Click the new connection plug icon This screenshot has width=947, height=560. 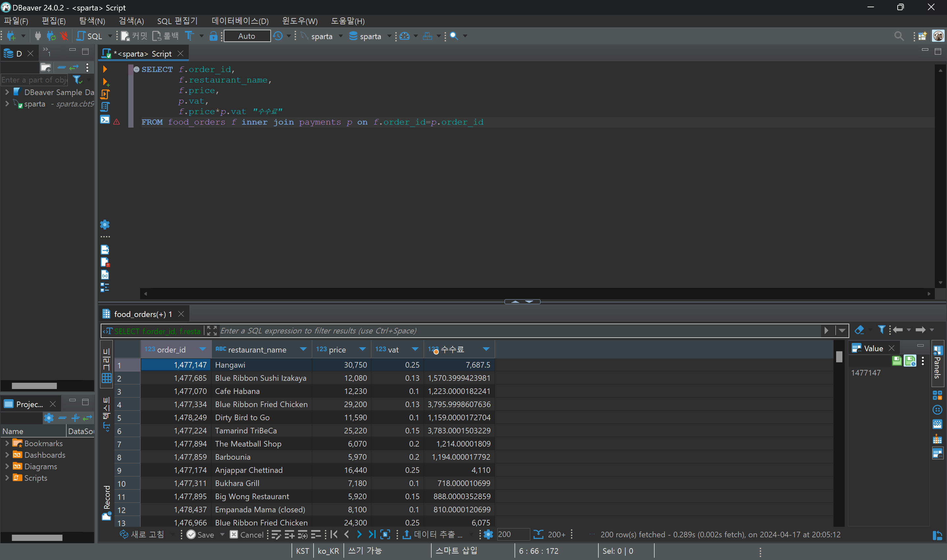(x=11, y=36)
